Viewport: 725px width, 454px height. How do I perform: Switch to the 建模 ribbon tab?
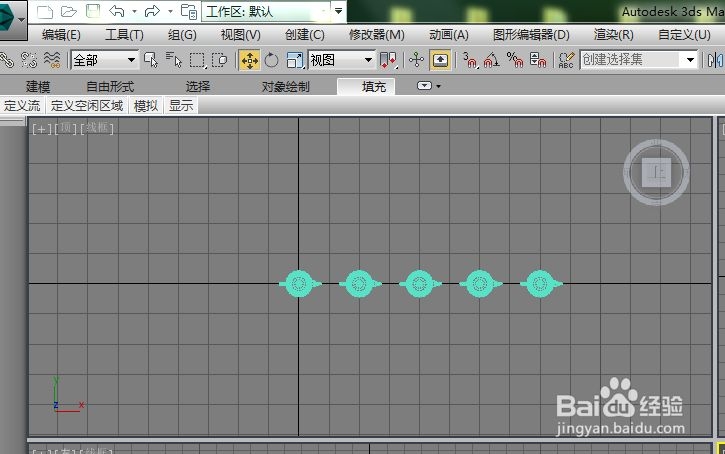(38, 86)
